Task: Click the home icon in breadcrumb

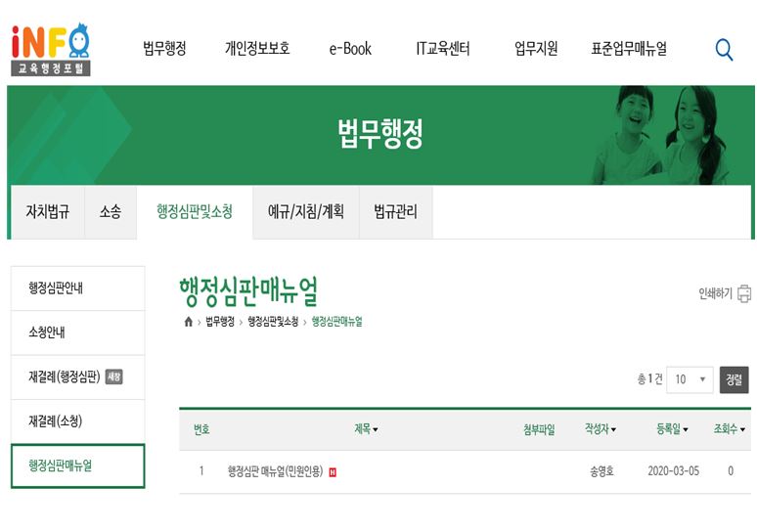Action: [x=189, y=322]
